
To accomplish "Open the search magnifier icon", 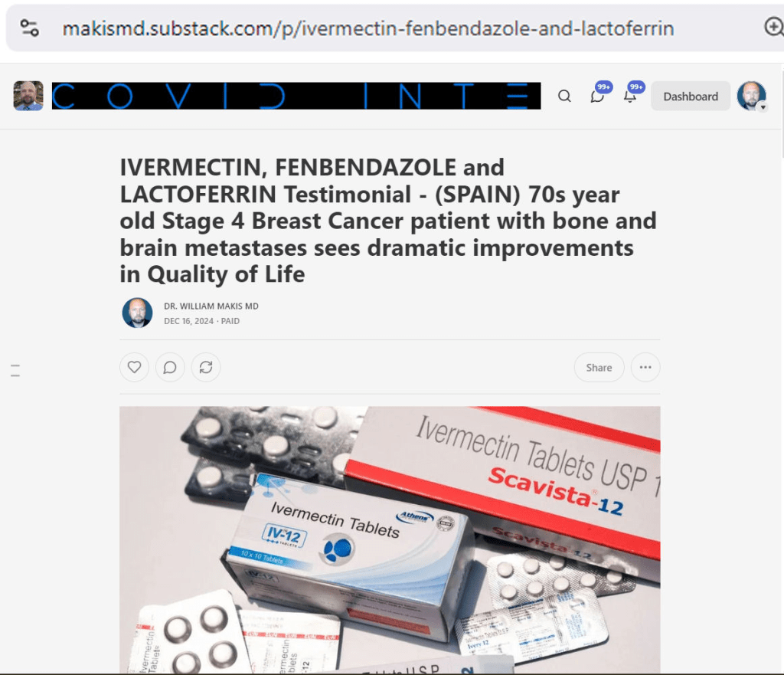I will 564,96.
